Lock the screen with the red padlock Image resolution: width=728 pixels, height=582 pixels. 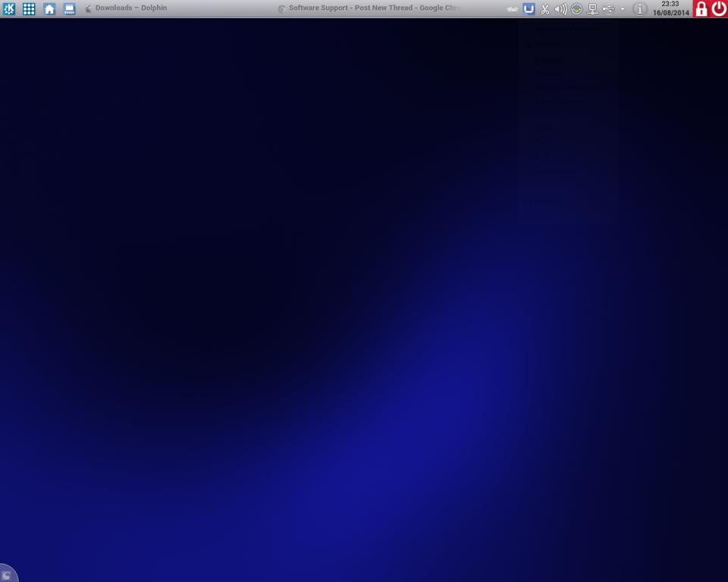pos(701,9)
